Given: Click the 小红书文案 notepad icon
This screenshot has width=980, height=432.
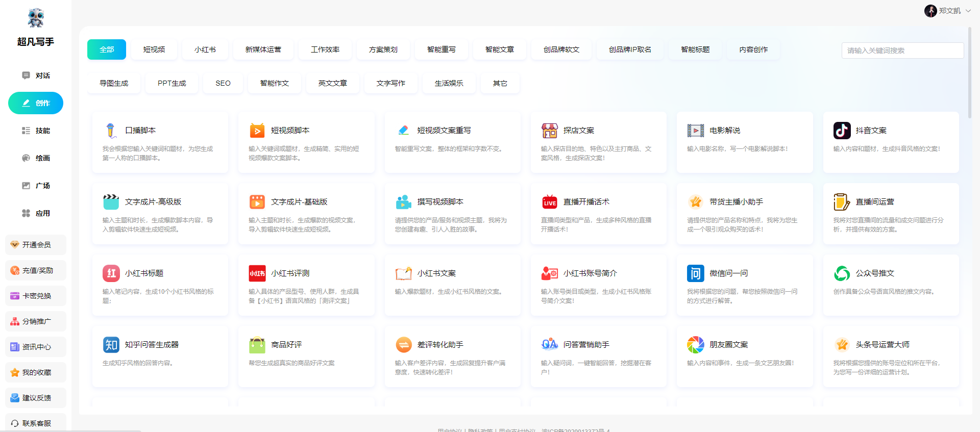Looking at the screenshot, I should (403, 273).
